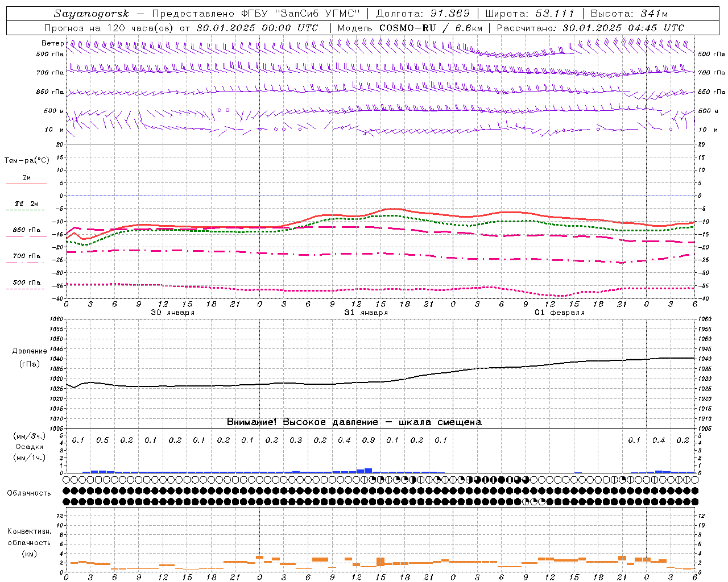This screenshot has width=728, height=582.
Task: Click the '0.3' precipitation value
Action: (x=296, y=440)
